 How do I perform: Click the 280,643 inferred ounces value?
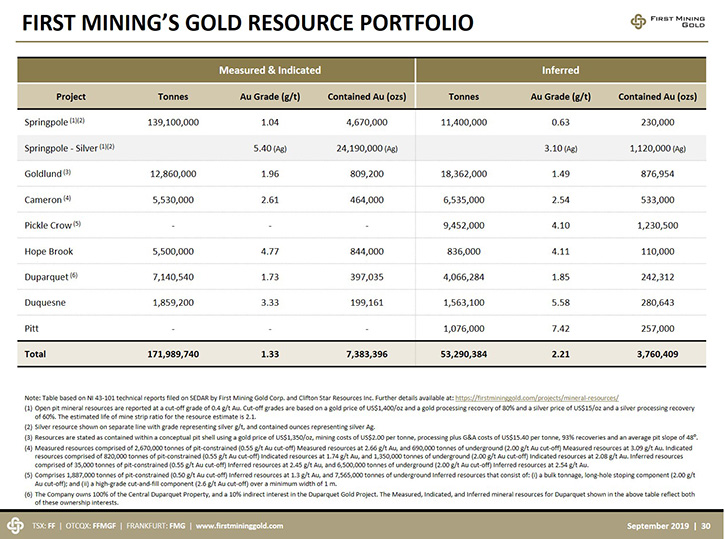657,302
